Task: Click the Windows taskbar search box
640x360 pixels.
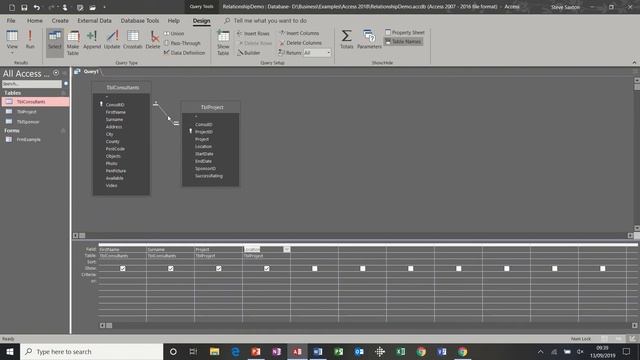Action: [92, 351]
